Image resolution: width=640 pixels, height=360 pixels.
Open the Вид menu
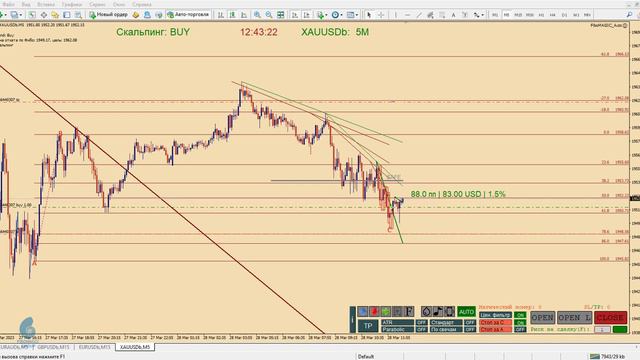(x=26, y=4)
